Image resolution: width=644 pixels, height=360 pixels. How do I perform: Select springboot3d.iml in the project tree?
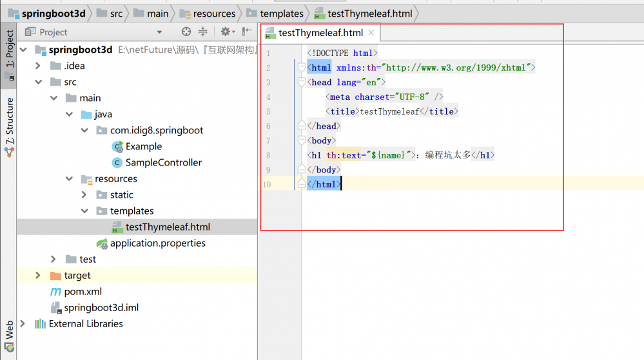click(x=101, y=308)
